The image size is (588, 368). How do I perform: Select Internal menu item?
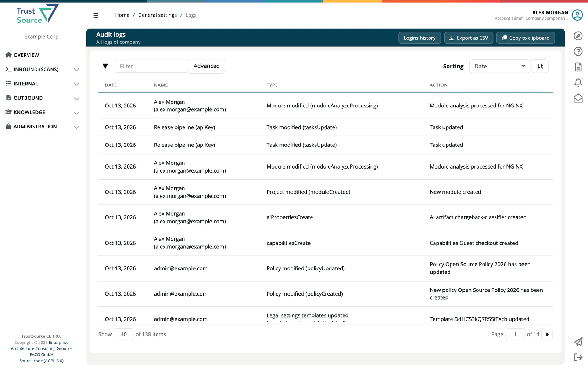click(25, 84)
